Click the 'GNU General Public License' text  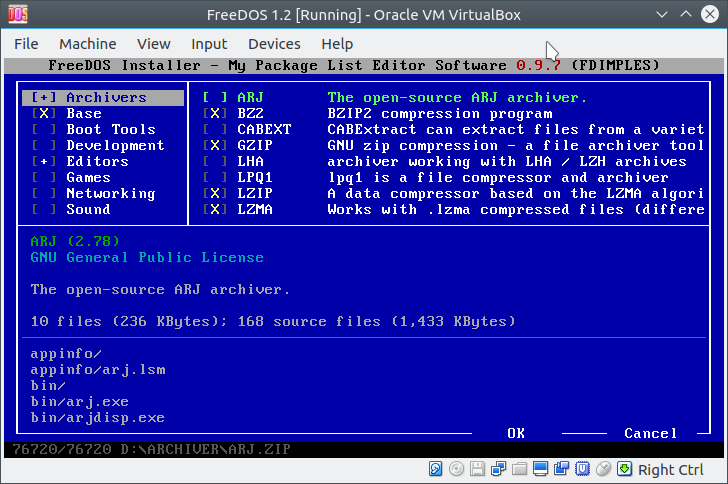tap(147, 257)
